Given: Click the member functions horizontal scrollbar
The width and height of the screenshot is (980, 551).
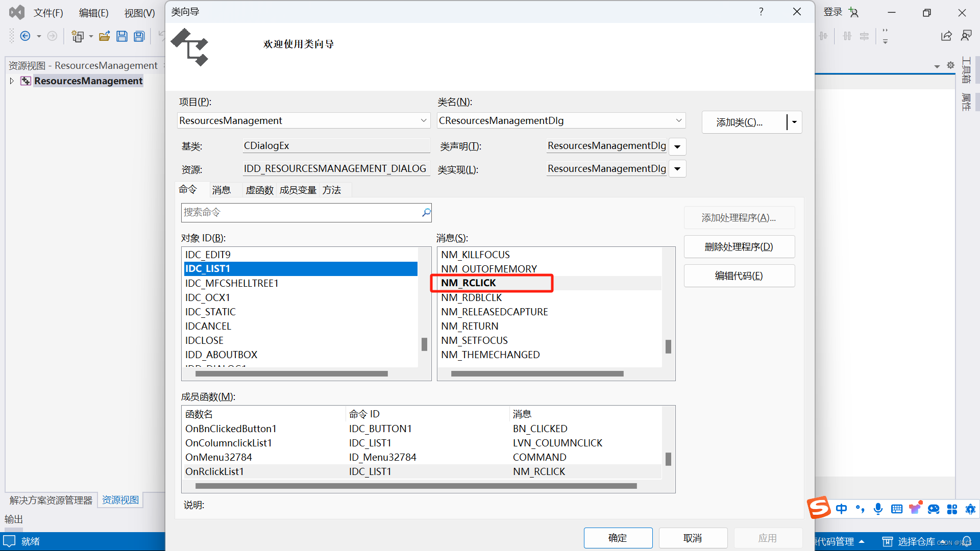Looking at the screenshot, I should click(416, 486).
